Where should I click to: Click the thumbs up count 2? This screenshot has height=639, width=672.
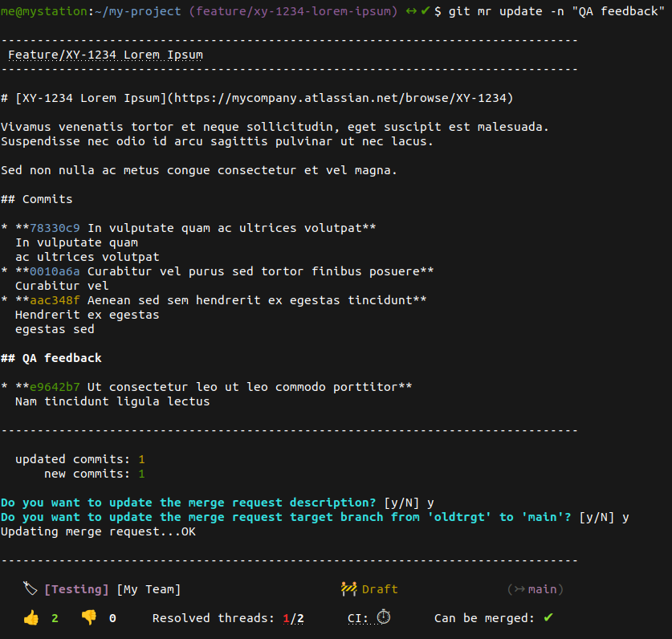pos(55,618)
